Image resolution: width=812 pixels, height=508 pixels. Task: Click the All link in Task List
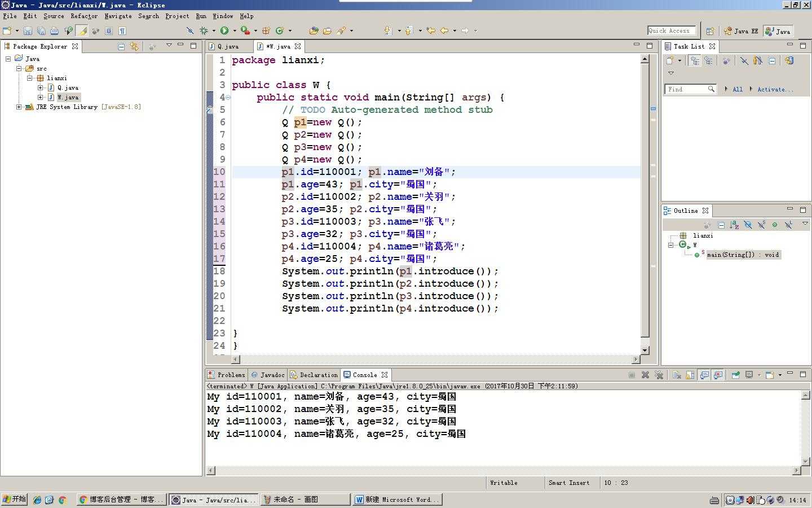tap(738, 89)
